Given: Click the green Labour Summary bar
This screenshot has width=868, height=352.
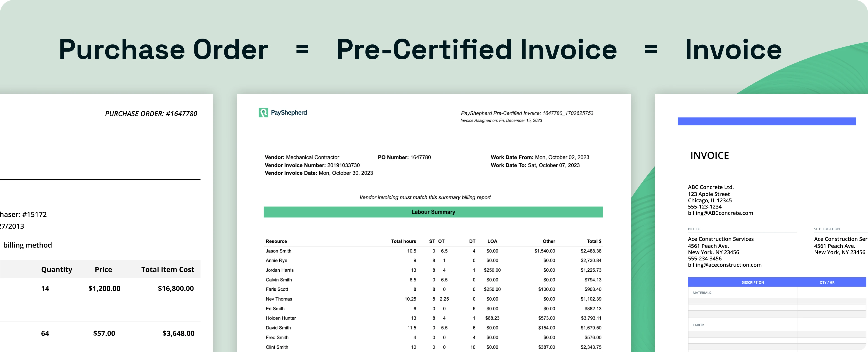Looking at the screenshot, I should click(433, 212).
